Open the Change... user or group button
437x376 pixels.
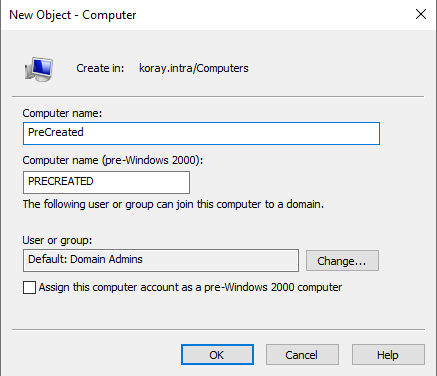[x=342, y=261]
